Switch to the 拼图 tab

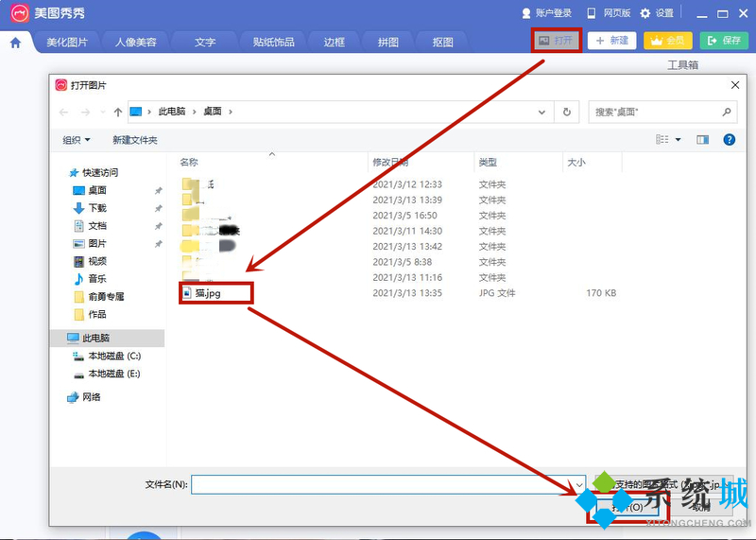point(388,43)
